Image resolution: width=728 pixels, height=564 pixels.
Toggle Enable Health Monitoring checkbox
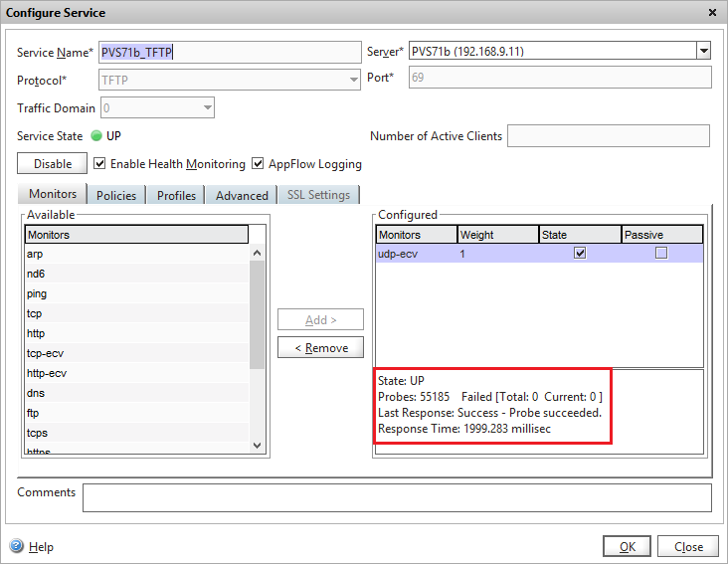pos(99,163)
